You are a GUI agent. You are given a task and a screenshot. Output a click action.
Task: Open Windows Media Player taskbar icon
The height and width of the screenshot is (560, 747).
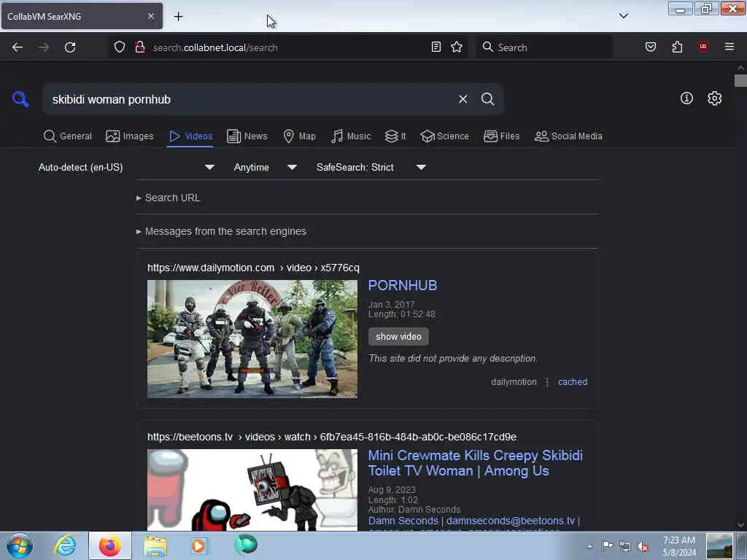point(199,545)
